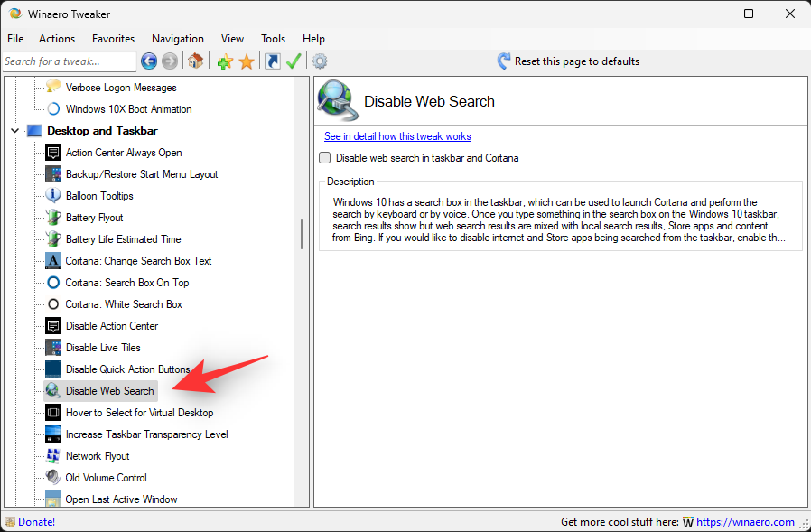The height and width of the screenshot is (532, 811).
Task: Open settings with the gear toolbar icon
Action: click(318, 61)
